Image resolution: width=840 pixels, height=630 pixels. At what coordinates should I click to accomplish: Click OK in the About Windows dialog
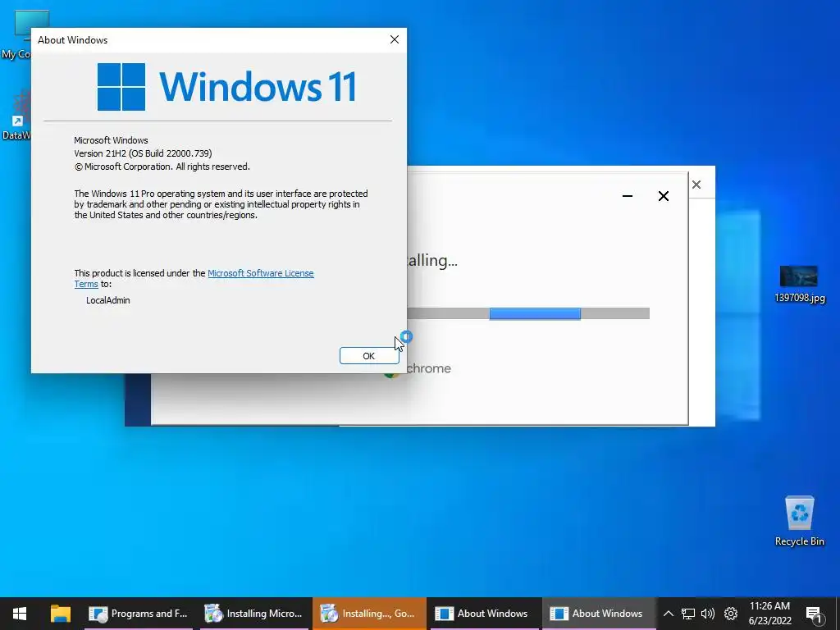pos(369,356)
